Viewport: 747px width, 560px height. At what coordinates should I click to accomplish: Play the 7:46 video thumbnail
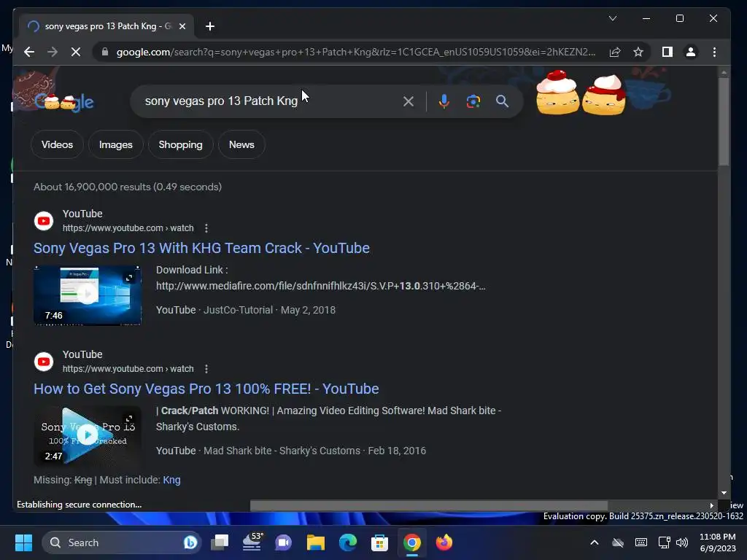[x=88, y=295]
